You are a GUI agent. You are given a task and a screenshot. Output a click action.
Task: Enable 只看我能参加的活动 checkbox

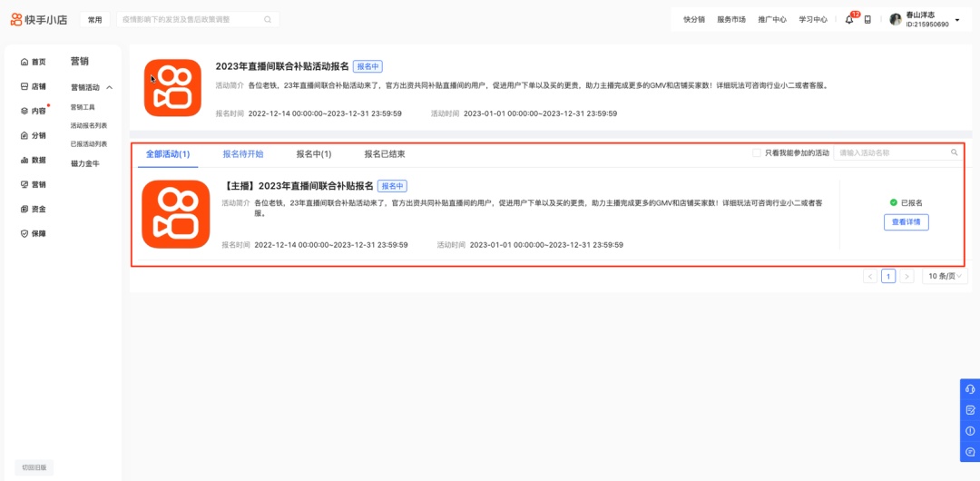click(x=757, y=153)
